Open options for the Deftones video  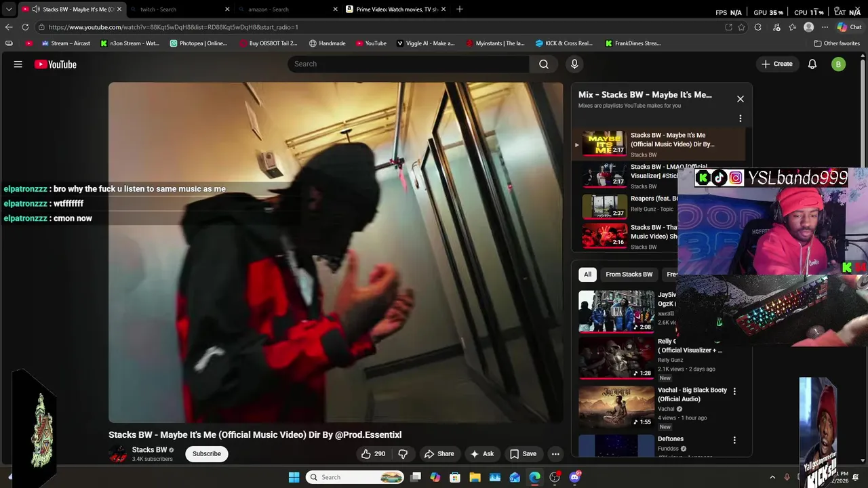(734, 440)
